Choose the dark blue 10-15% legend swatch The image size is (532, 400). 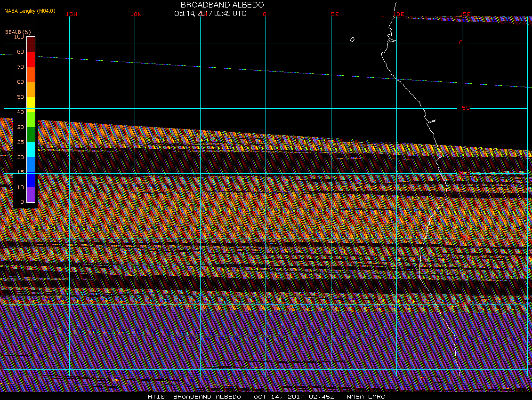31,180
